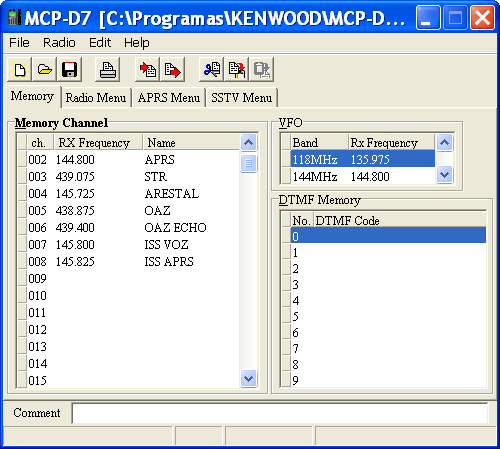Viewport: 500px width, 449px height.
Task: Select DTMF memory number 3 row
Action: pos(384,284)
